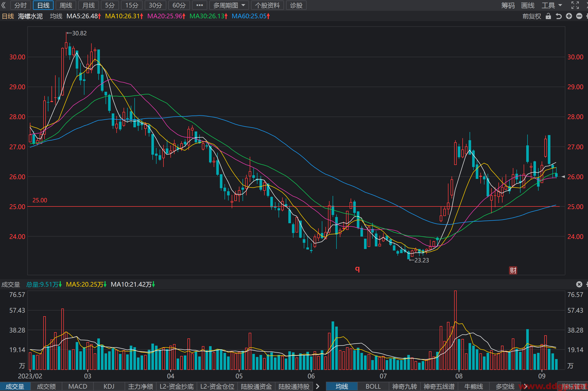The width and height of the screenshot is (588, 391).
Task: Toggle 筹码 chip distribution display
Action: point(508,5)
